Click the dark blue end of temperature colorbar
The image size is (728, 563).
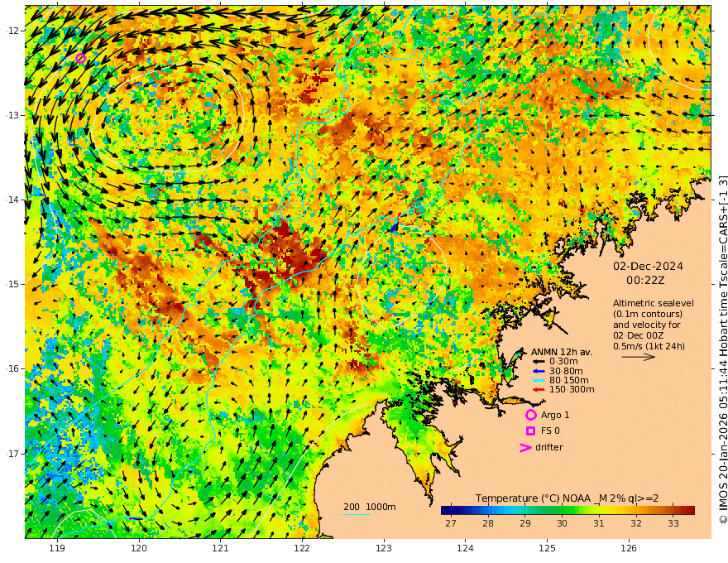tap(445, 510)
